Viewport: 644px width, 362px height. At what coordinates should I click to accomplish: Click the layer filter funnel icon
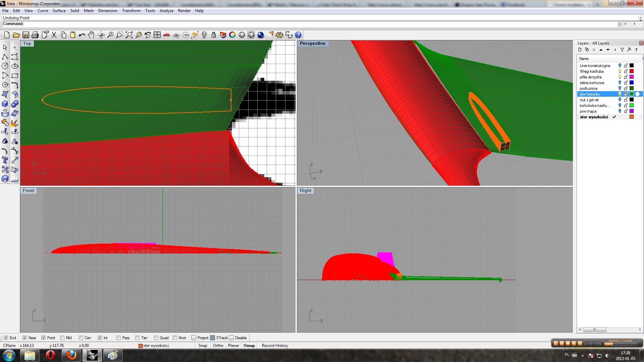[622, 50]
